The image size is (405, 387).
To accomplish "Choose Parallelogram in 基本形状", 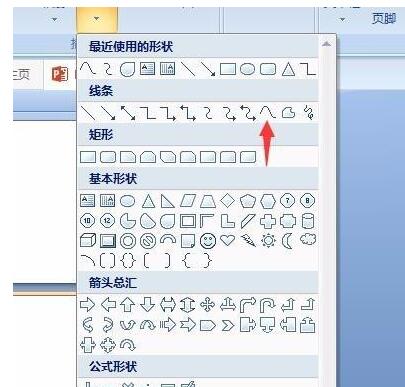I will [x=188, y=201].
